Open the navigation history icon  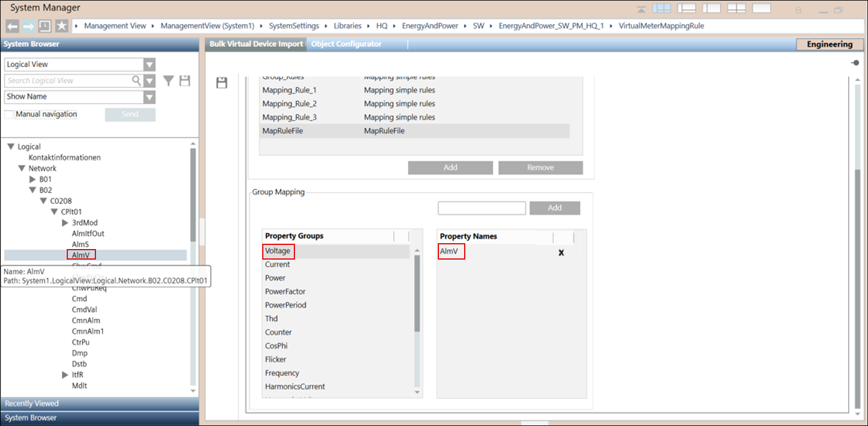[44, 26]
